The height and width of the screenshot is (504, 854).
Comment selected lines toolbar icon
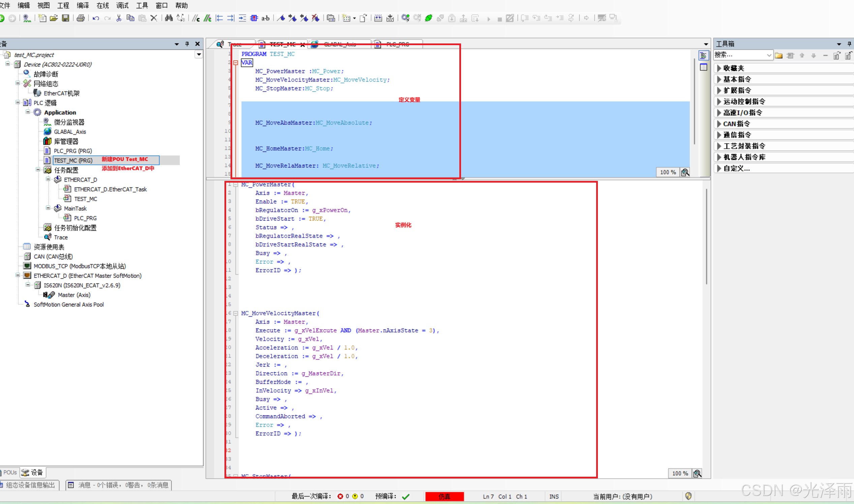pos(196,18)
